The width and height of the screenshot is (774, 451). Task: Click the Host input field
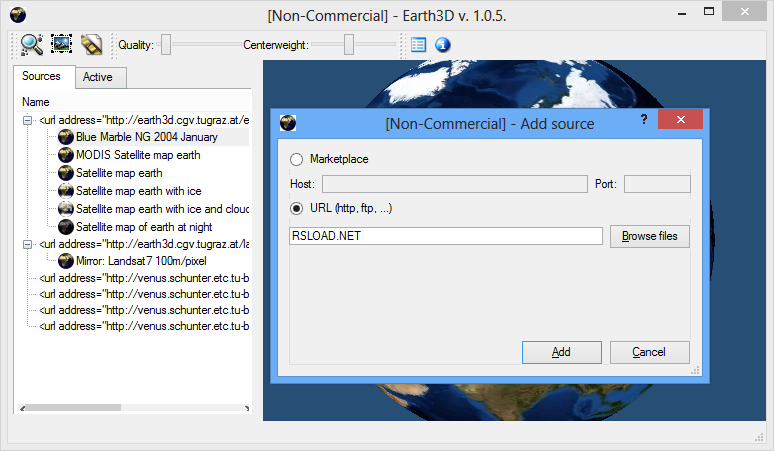(455, 184)
